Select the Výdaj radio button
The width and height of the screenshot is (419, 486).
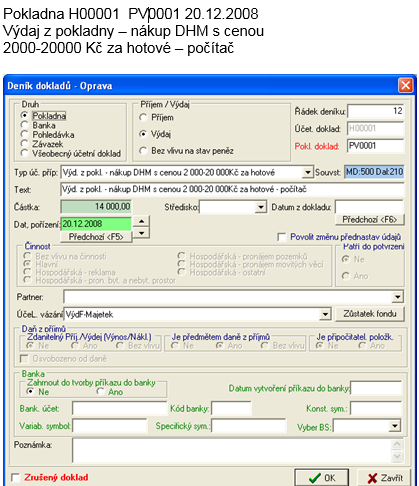tap(143, 134)
